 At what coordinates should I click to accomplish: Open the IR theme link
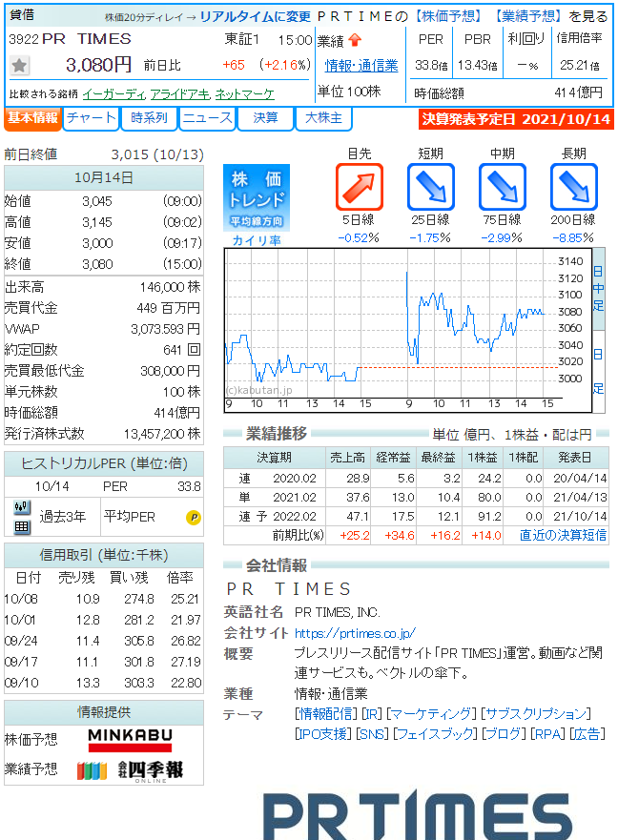[372, 713]
